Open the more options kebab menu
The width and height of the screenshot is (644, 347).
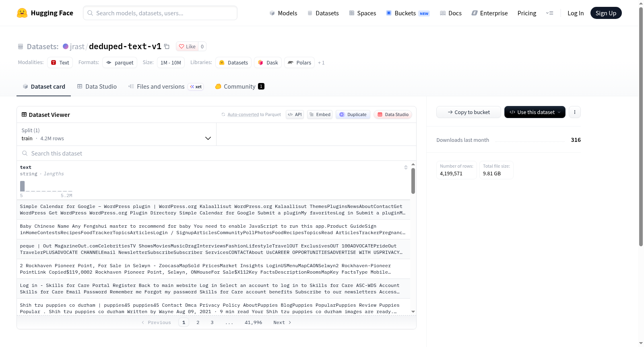pyautogui.click(x=575, y=112)
